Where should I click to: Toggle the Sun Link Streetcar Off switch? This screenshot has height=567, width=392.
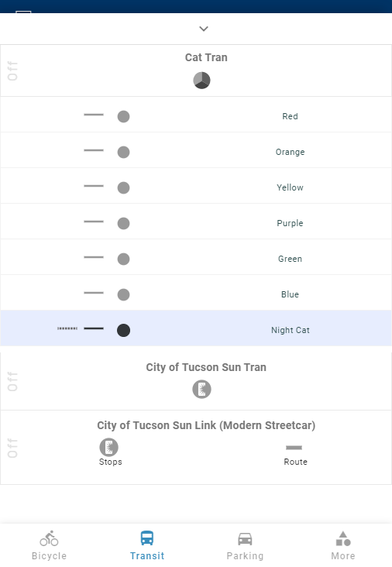point(12,448)
